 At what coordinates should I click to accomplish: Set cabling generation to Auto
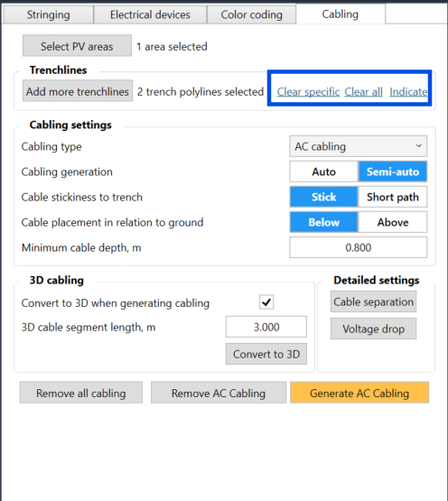click(324, 172)
